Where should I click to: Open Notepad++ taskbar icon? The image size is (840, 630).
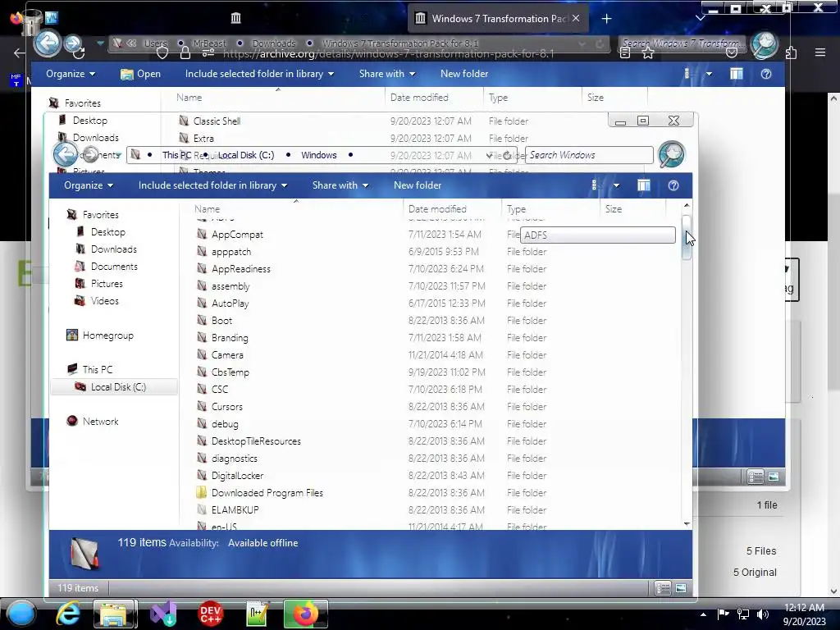point(257,614)
